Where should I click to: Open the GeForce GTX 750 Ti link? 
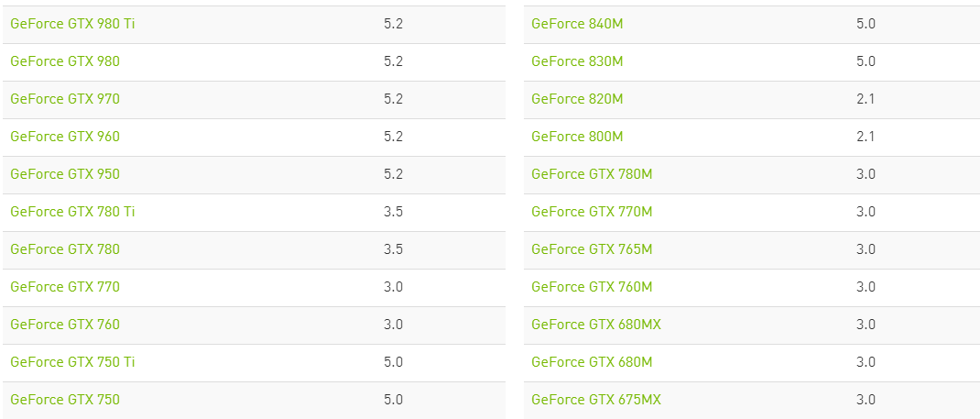[x=72, y=362]
